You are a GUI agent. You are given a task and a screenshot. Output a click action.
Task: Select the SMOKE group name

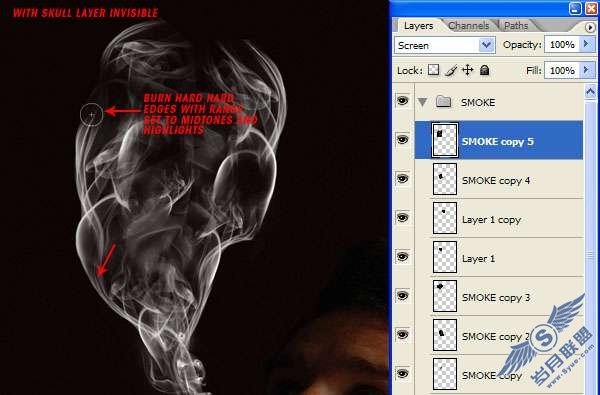point(478,103)
